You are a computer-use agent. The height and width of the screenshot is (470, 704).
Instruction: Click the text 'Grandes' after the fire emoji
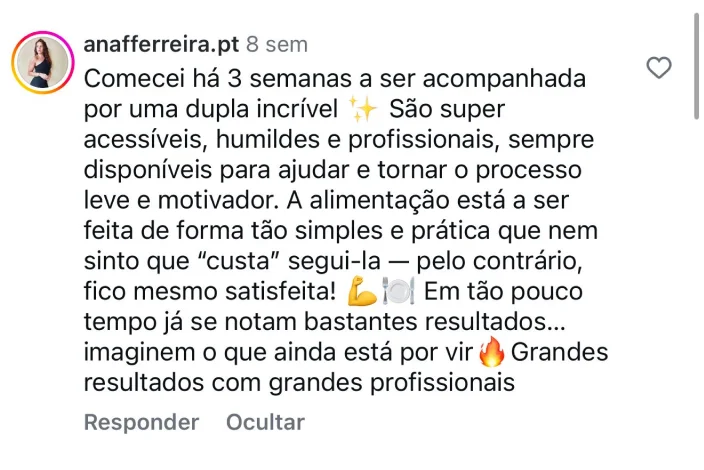click(560, 353)
